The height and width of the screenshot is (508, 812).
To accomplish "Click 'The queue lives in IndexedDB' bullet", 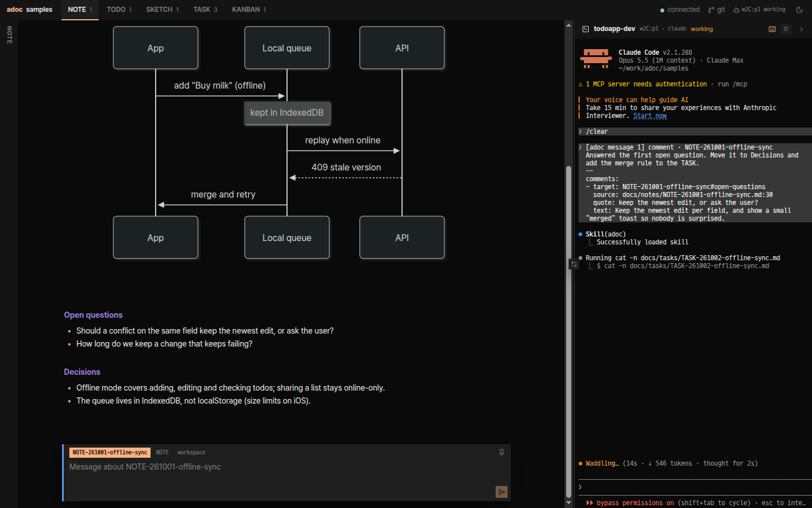I will click(x=193, y=401).
